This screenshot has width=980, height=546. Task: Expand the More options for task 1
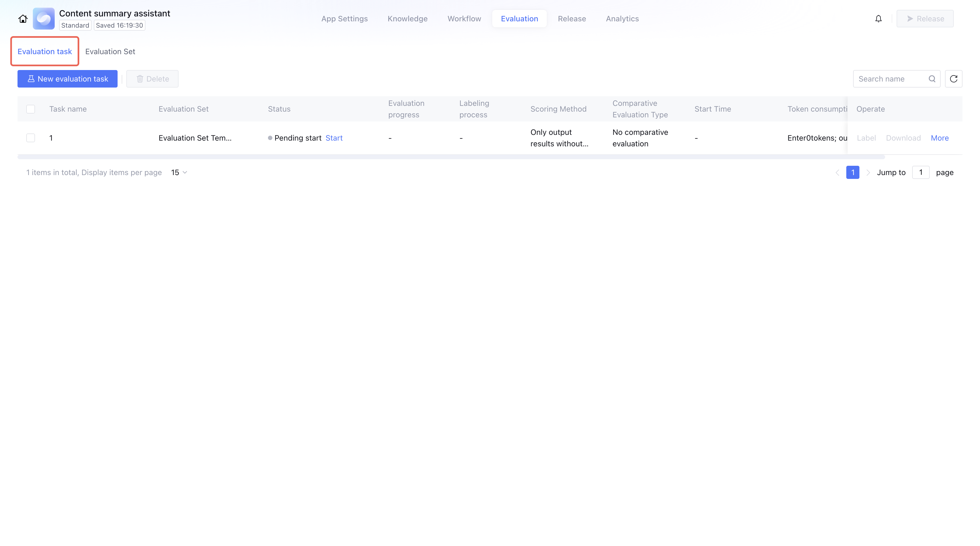point(939,138)
